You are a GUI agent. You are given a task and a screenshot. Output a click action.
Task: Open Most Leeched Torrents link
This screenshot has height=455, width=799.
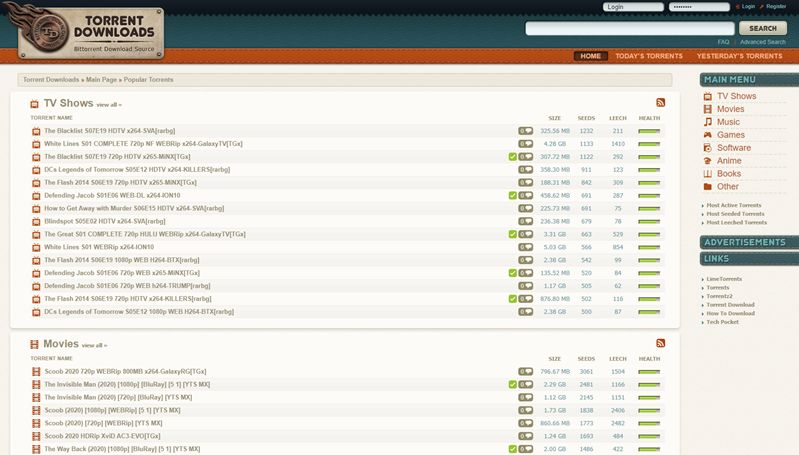tap(736, 223)
